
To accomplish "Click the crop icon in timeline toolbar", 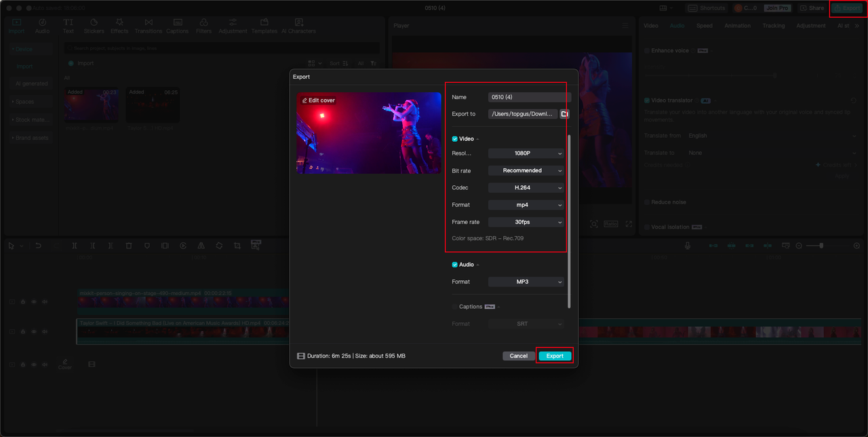I will 237,246.
